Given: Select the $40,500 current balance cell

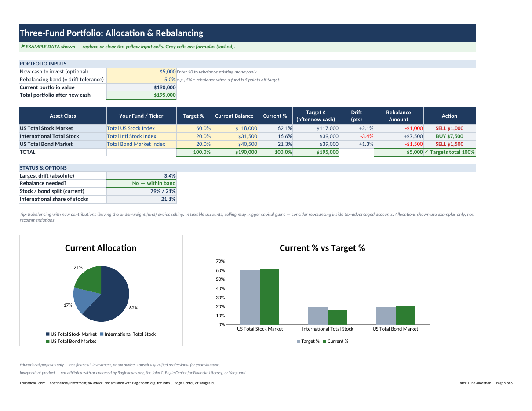Looking at the screenshot, I should [234, 144].
